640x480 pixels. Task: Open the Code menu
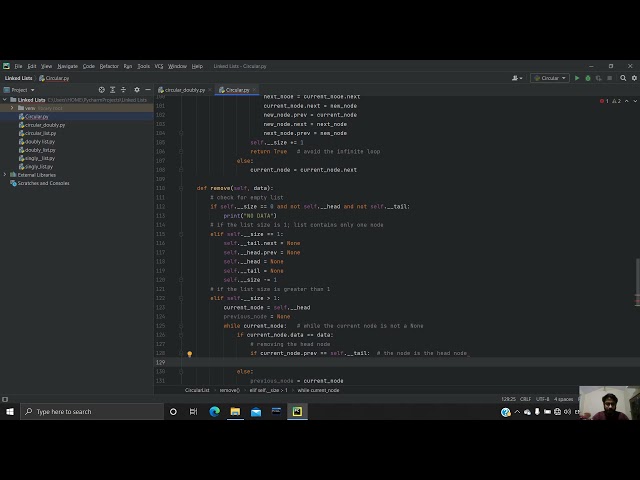click(89, 66)
